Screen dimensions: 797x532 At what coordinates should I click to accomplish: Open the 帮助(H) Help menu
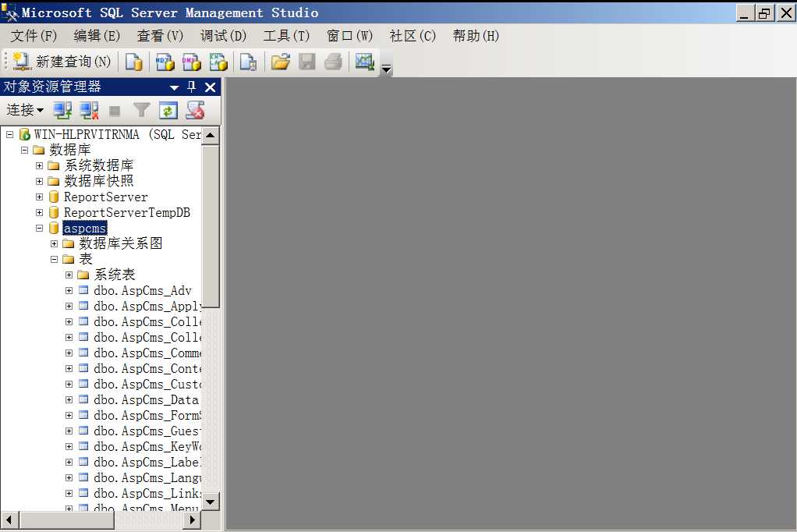[x=476, y=36]
